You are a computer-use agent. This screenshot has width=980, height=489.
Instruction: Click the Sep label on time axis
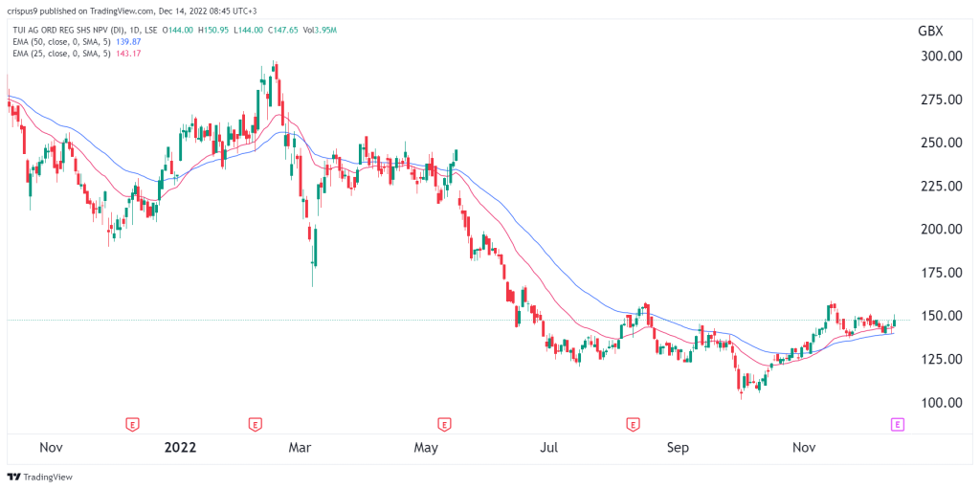(678, 449)
